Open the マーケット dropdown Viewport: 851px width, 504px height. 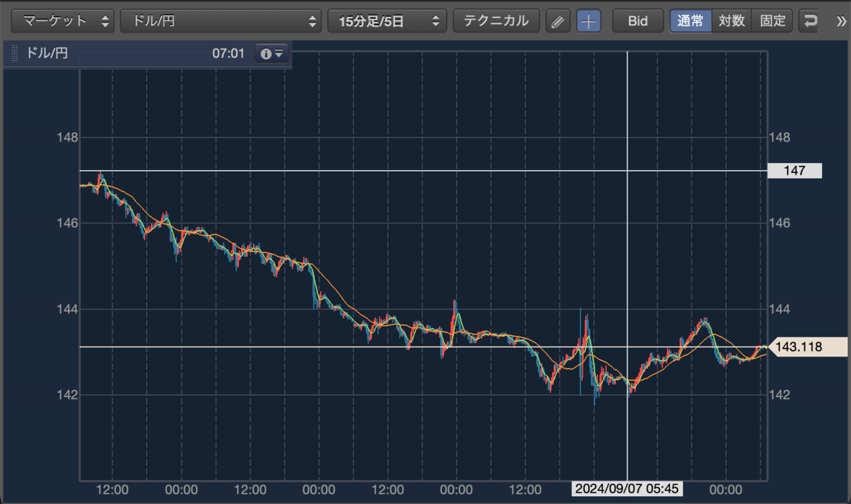point(63,21)
